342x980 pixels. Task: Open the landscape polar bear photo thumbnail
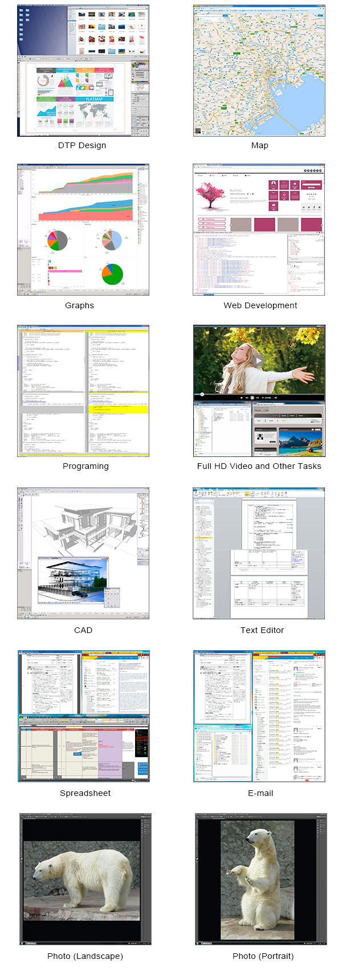pyautogui.click(x=85, y=879)
